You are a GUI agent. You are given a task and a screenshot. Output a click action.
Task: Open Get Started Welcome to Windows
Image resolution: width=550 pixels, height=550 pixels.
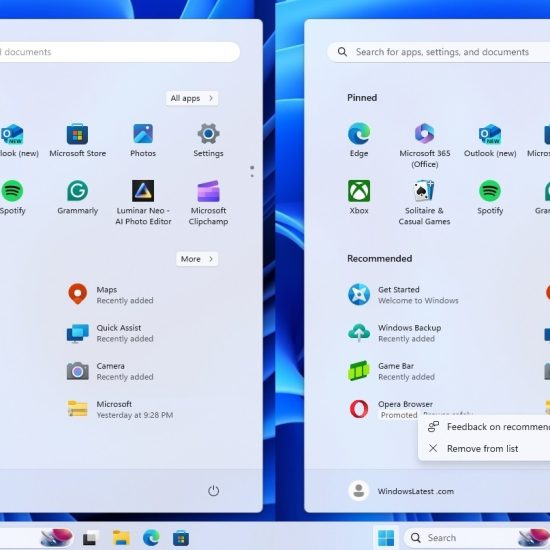[403, 295]
